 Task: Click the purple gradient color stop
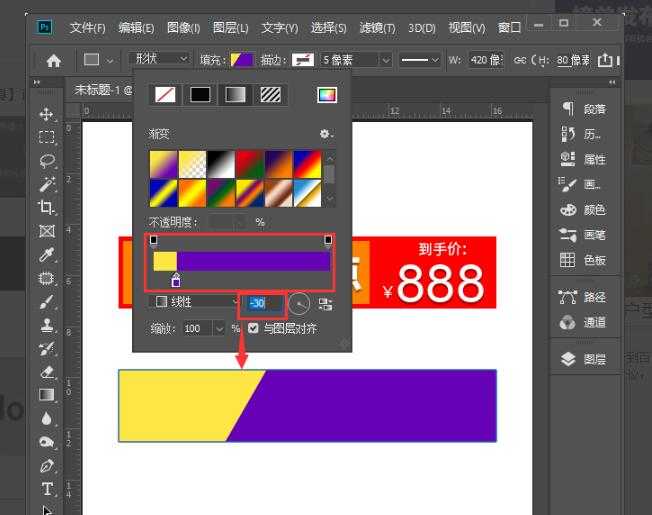pos(176,281)
